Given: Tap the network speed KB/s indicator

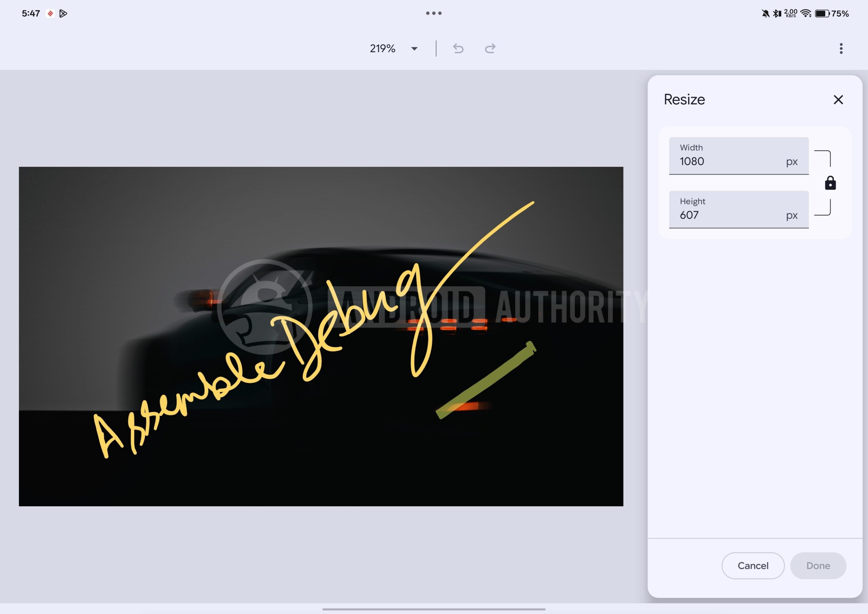Looking at the screenshot, I should [790, 14].
